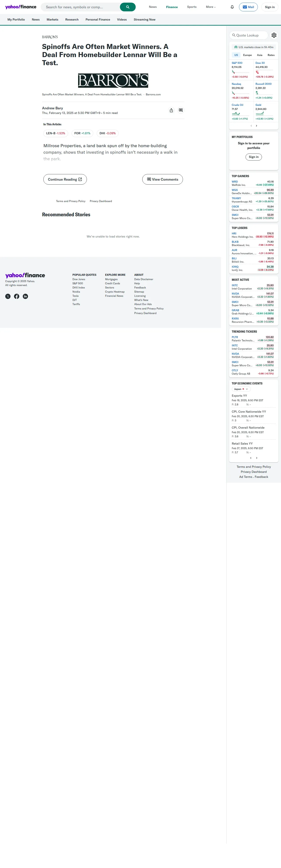Image resolution: width=281 pixels, height=868 pixels.
Task: Open My Portfolio in the sub navigation
Action: pyautogui.click(x=16, y=19)
